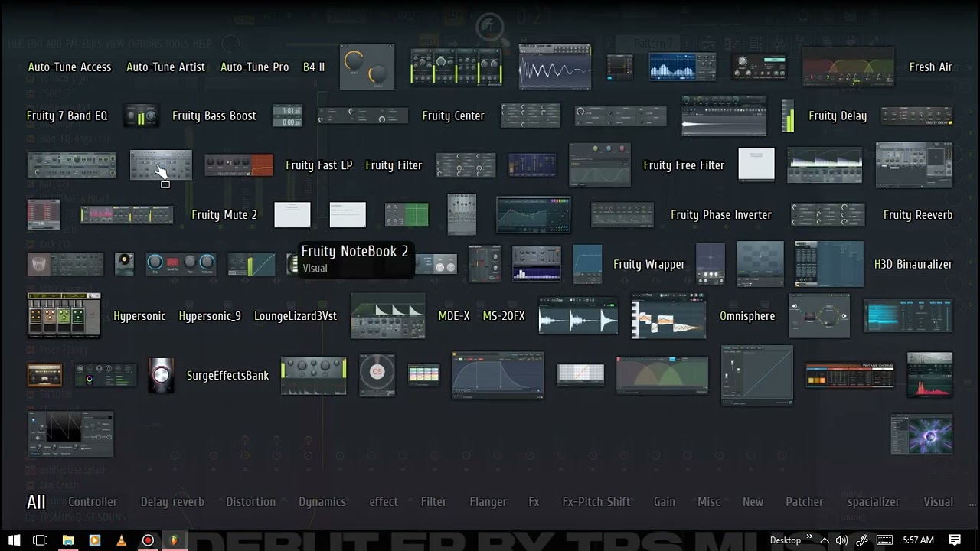This screenshot has width=980, height=551.
Task: Open the Delay reverb category
Action: (x=172, y=502)
